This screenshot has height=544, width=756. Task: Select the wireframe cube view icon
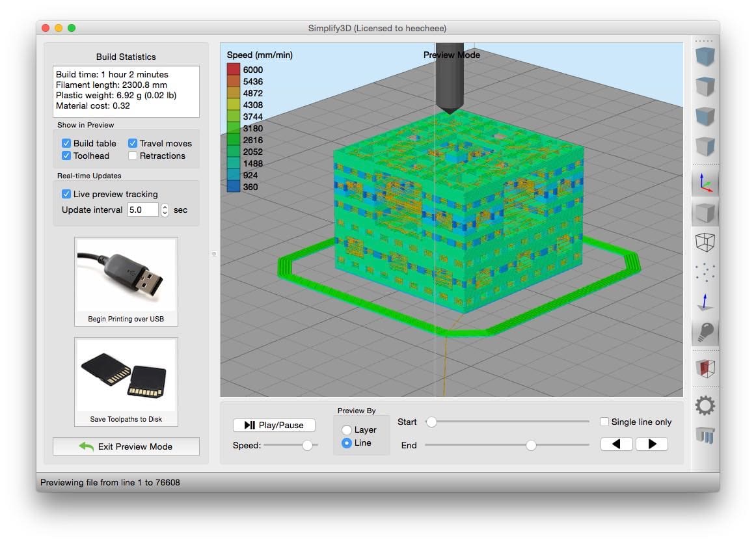click(x=705, y=243)
